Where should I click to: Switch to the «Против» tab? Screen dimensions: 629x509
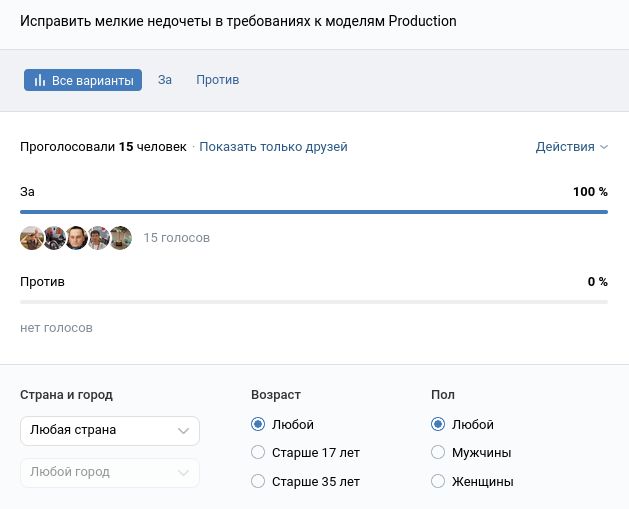click(217, 80)
